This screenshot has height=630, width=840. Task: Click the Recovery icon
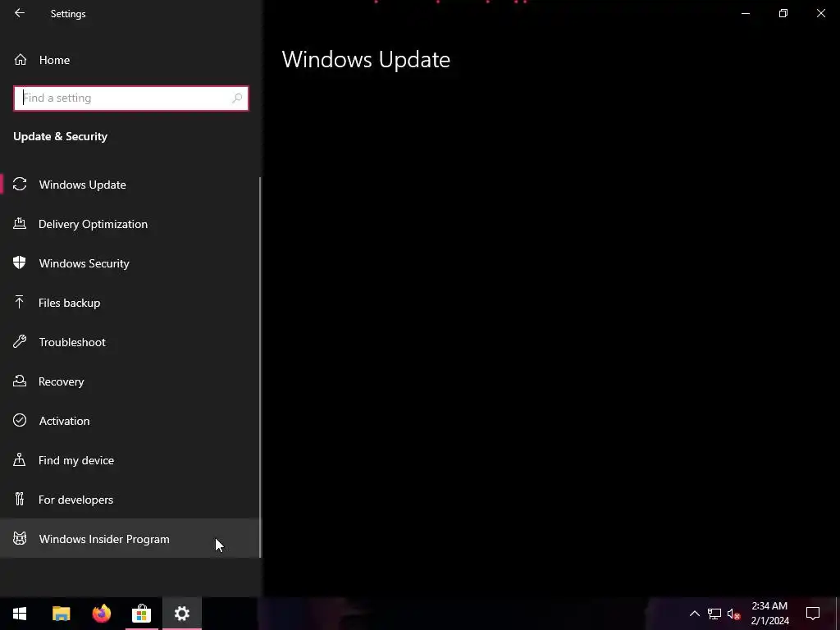tap(20, 381)
